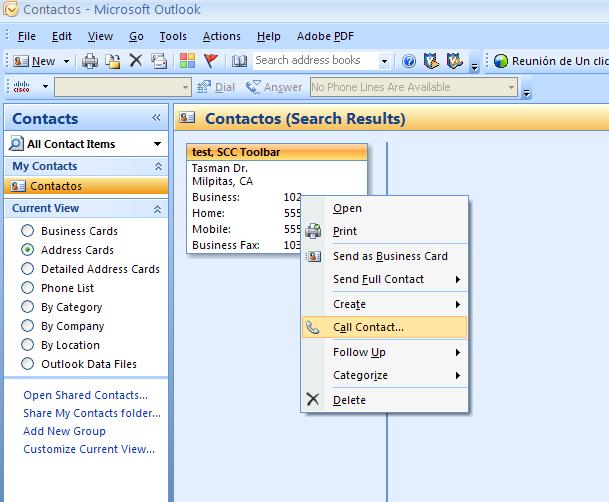Click the Dial phone icon
Image resolution: width=609 pixels, height=502 pixels.
(x=204, y=87)
